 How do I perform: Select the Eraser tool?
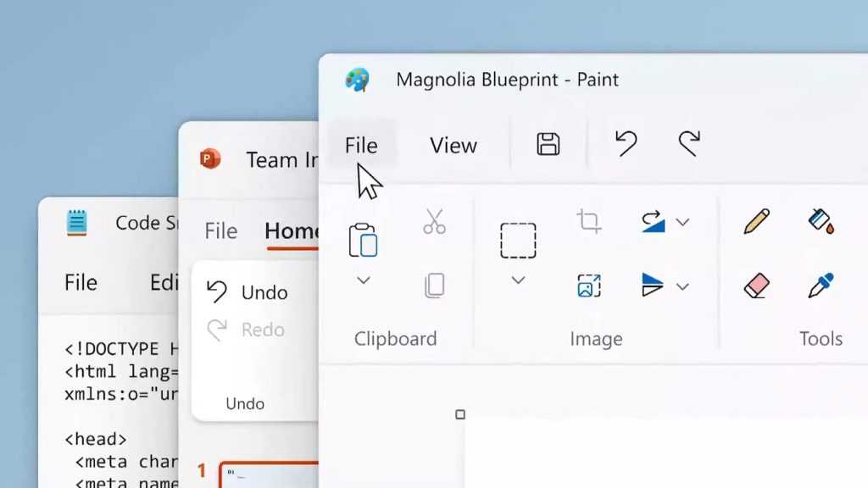757,286
